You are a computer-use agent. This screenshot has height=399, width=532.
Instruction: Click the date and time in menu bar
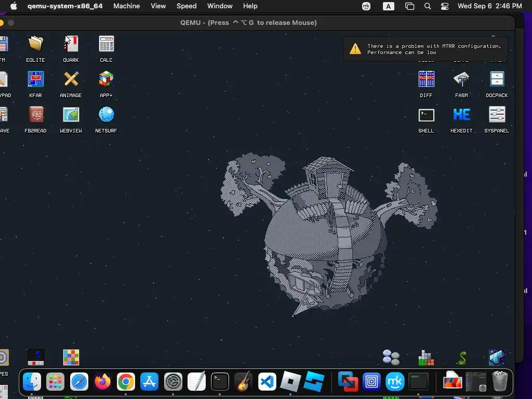coord(489,6)
